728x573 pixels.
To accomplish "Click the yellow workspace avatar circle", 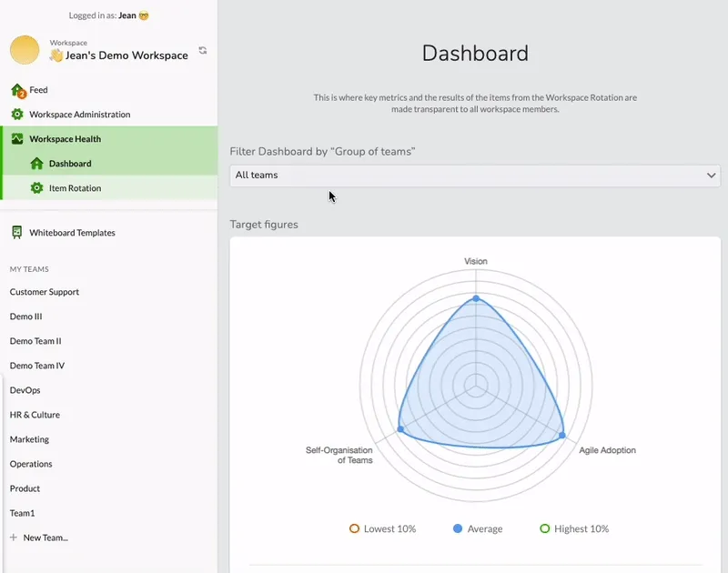I will point(25,50).
